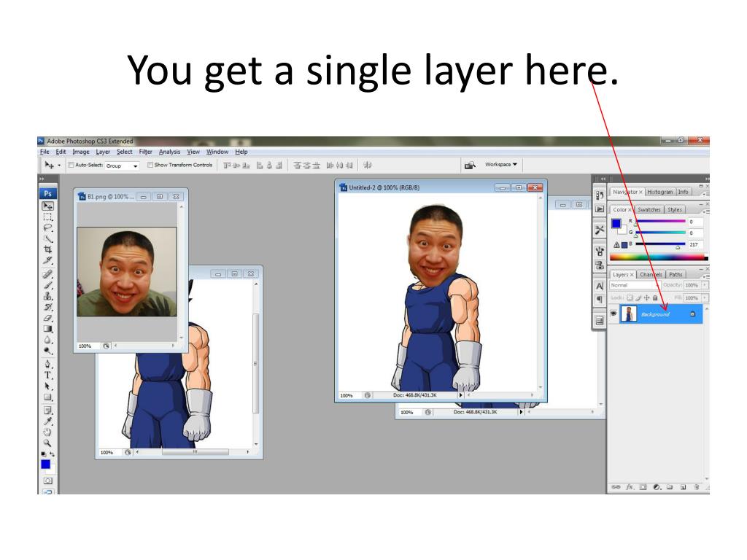Screen dimensions: 747x560
Task: Select the Magic Wand tool
Action: pos(47,238)
